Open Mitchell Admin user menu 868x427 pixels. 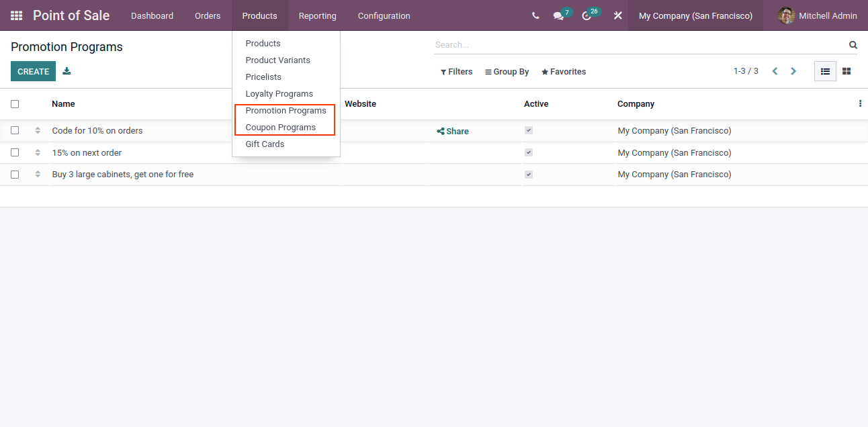(x=818, y=15)
